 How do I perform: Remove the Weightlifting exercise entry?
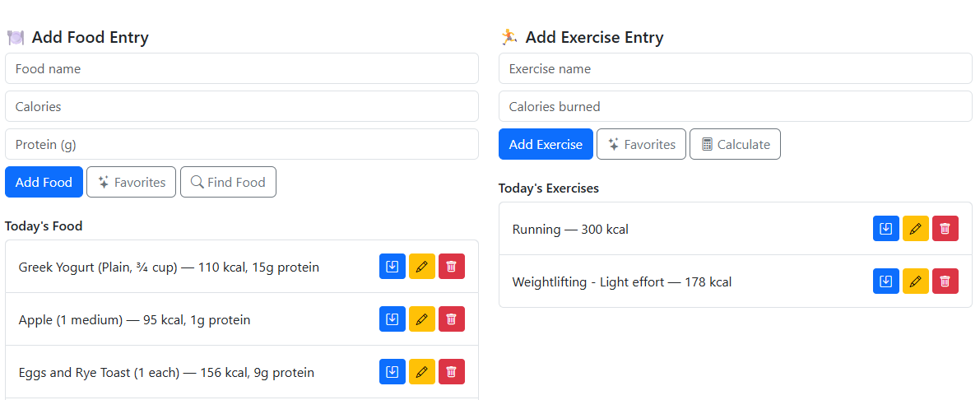pos(945,281)
